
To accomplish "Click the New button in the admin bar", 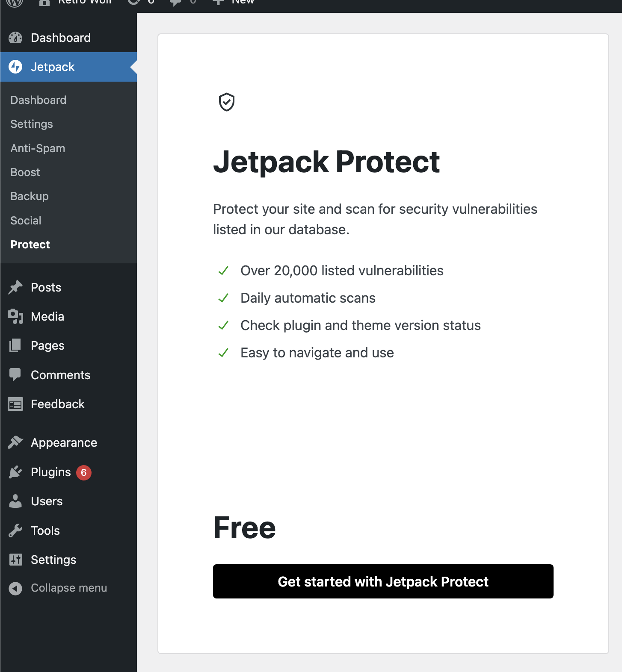I will pyautogui.click(x=234, y=2).
